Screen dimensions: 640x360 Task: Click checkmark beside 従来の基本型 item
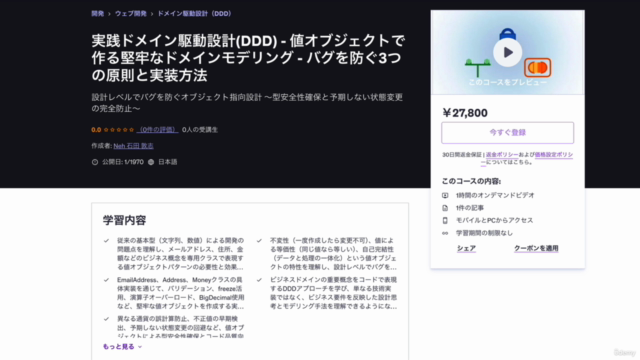point(107,241)
